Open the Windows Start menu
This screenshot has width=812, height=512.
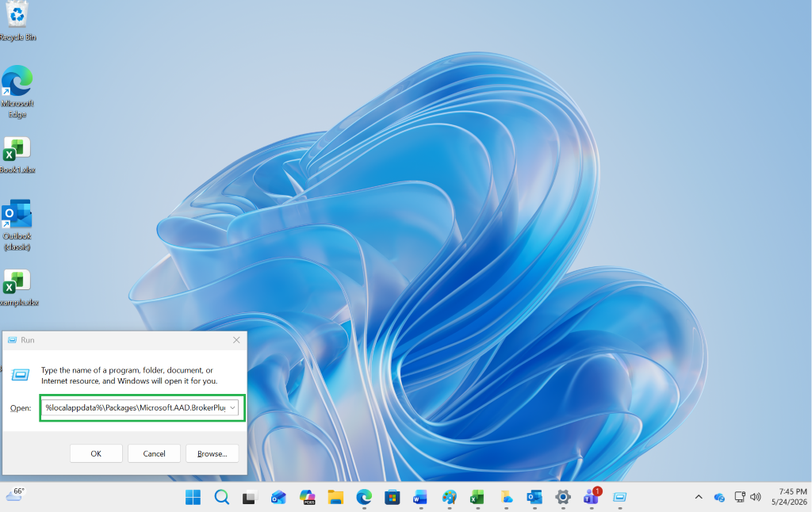tap(193, 498)
